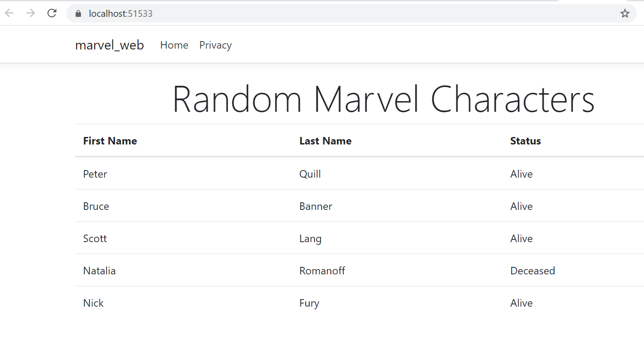Select Romanoff in the Last Name column
This screenshot has width=644, height=357.
click(322, 270)
